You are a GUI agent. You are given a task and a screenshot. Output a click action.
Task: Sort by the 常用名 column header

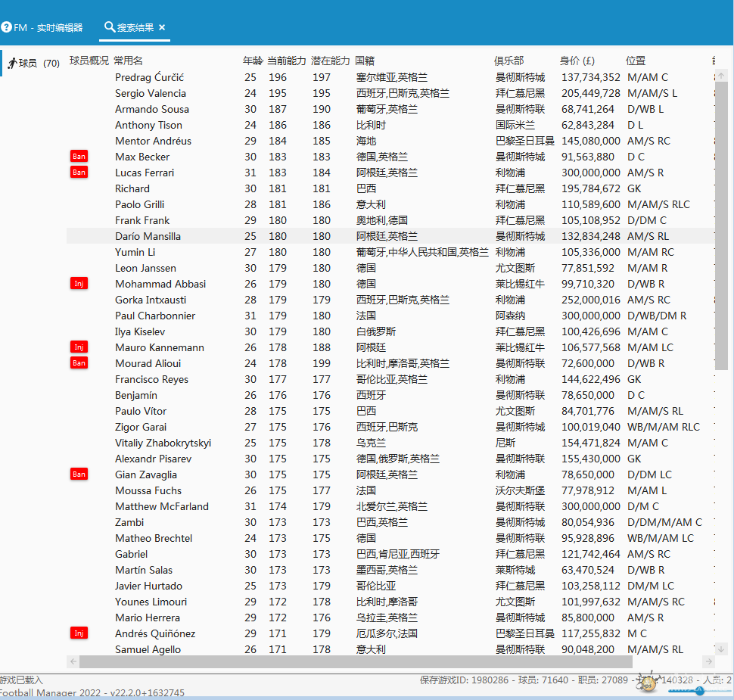(x=129, y=61)
